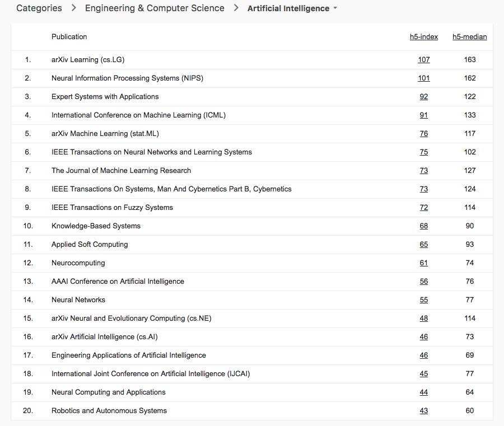Viewport: 504px width, 426px height.
Task: Open h5-index 72 for IEEE Fuzzy Systems
Action: coord(424,208)
